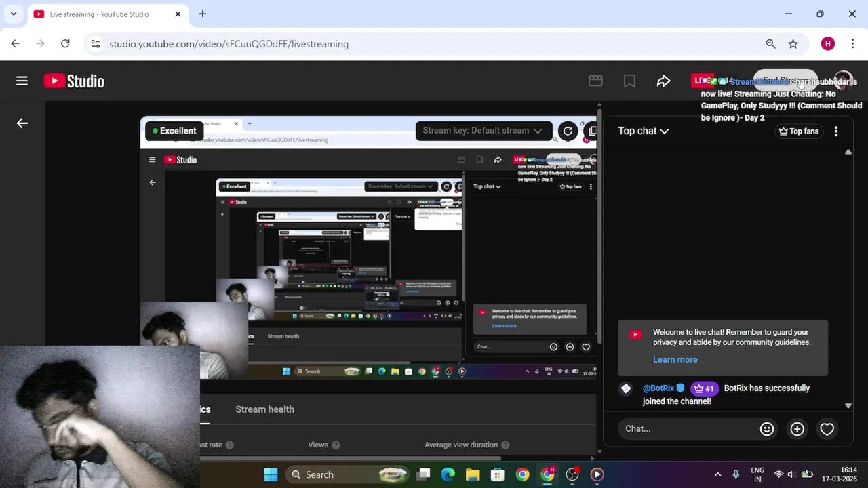Open Stream key: Default stream dropdown
Viewport: 868px width, 488px height.
tap(483, 131)
